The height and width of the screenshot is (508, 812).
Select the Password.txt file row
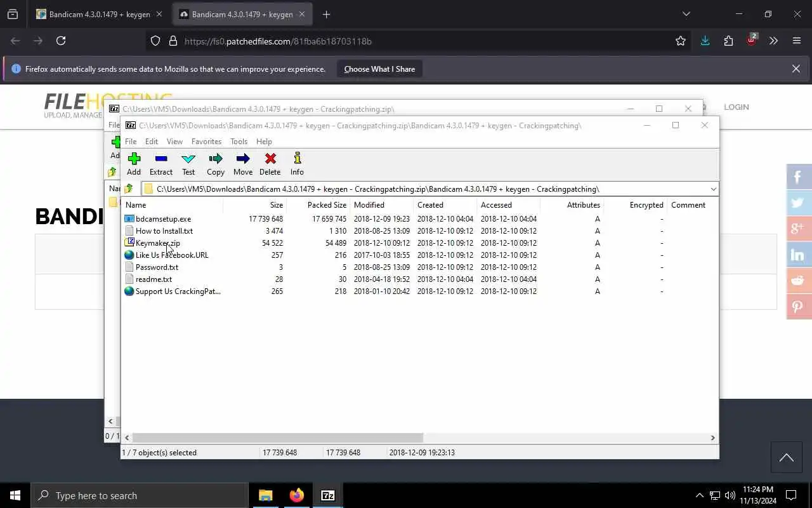pyautogui.click(x=419, y=267)
